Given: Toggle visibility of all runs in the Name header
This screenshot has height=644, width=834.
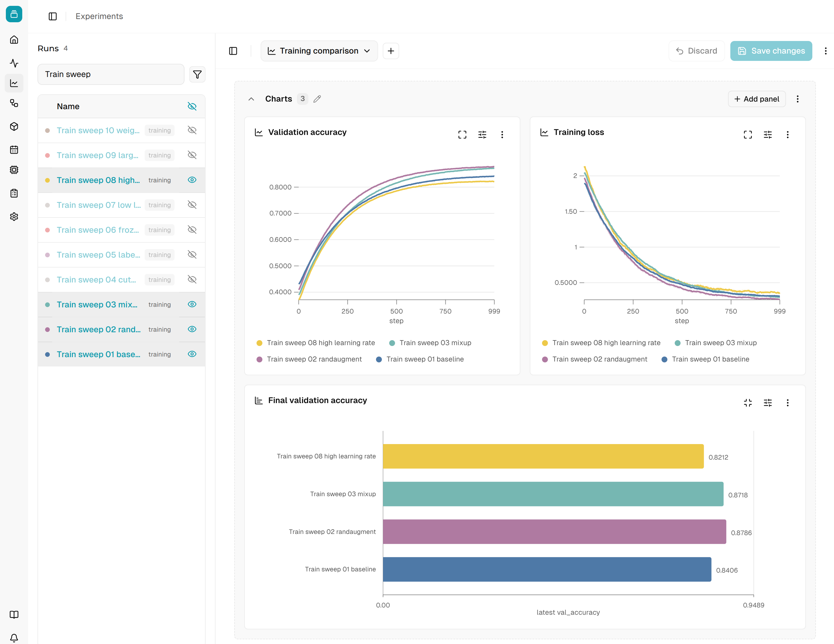Looking at the screenshot, I should (192, 107).
